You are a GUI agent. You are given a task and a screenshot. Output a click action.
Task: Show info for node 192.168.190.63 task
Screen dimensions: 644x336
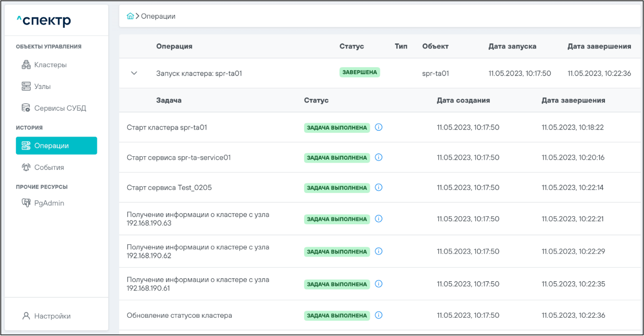[x=379, y=219]
